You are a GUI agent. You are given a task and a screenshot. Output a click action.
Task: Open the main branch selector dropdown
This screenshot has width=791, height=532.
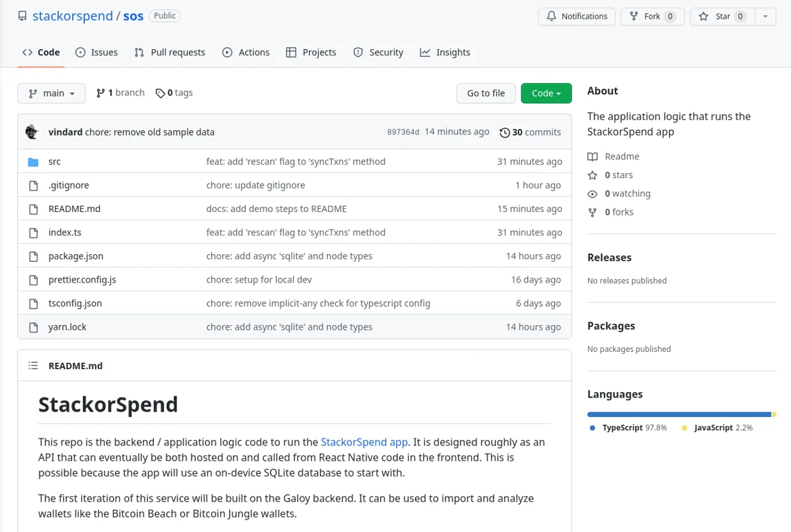click(x=51, y=94)
